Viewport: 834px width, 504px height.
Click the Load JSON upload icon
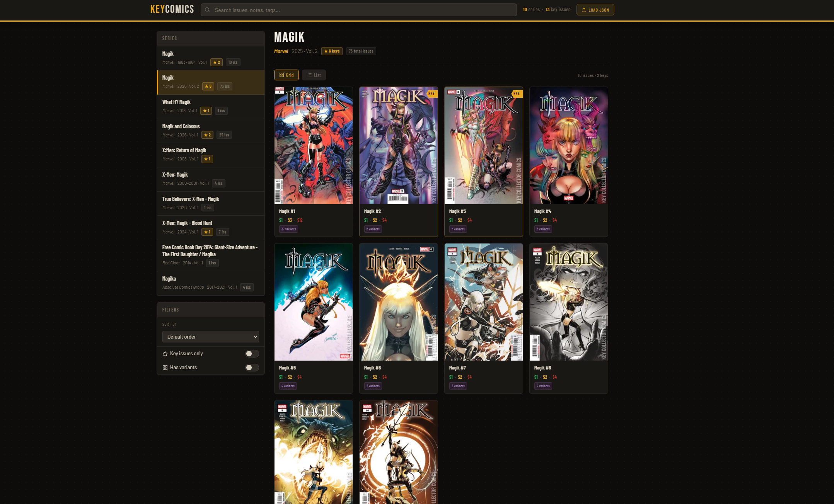point(584,10)
